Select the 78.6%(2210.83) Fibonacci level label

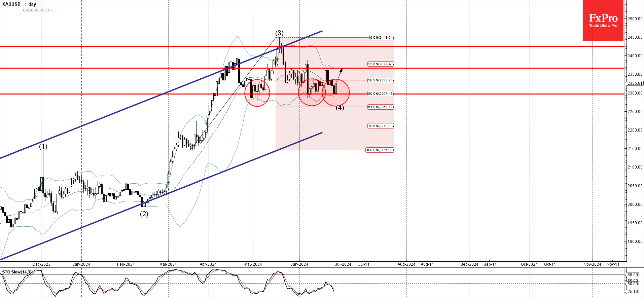381,126
